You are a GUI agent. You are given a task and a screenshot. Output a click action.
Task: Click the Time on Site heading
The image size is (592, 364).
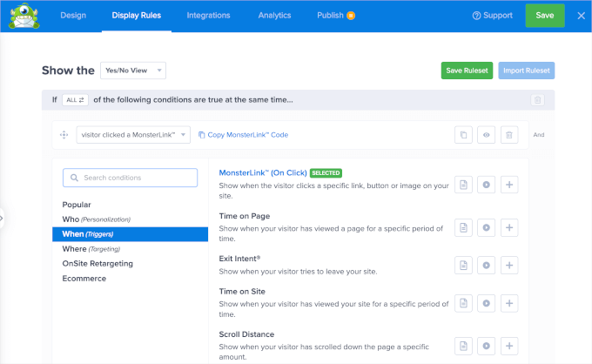coord(242,292)
